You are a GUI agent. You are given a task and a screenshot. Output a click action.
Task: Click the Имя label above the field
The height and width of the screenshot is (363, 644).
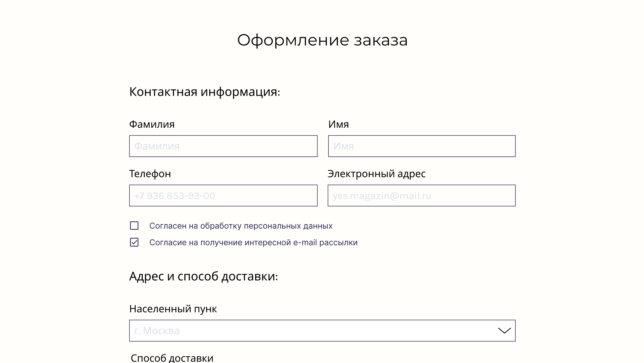click(338, 124)
